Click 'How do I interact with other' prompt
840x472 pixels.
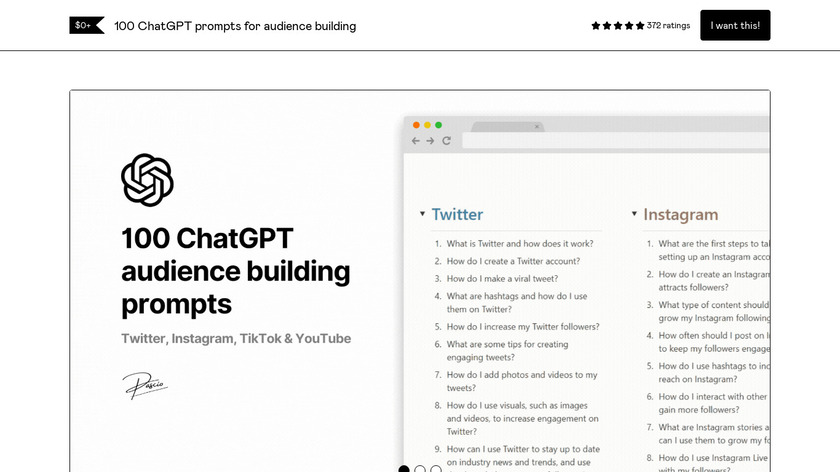point(713,403)
